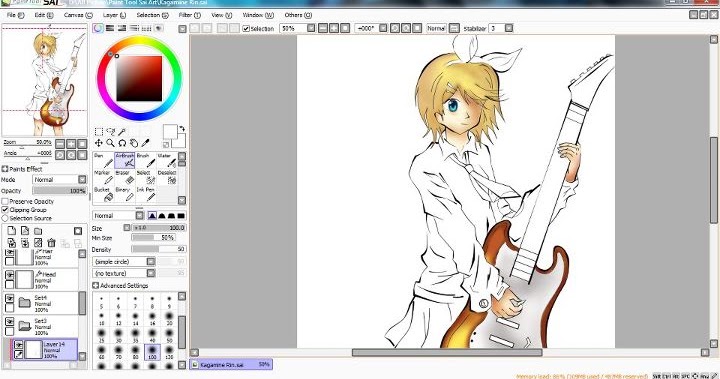
Task: Hide the Set4 layer folder
Action: (10, 298)
